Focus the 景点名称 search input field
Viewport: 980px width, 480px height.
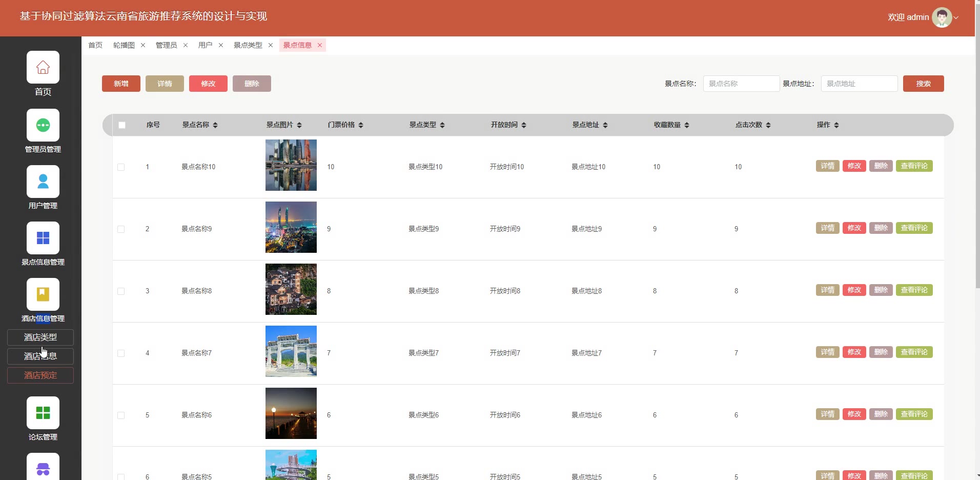coord(741,84)
